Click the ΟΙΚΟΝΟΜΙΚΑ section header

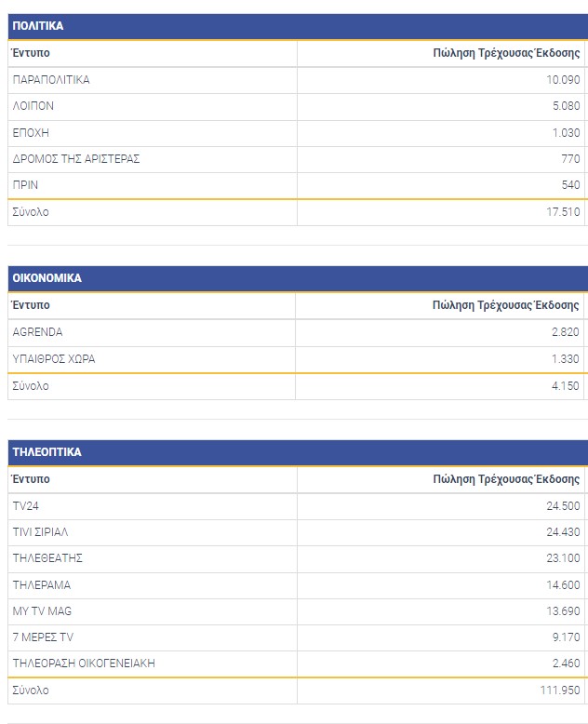pos(47,278)
